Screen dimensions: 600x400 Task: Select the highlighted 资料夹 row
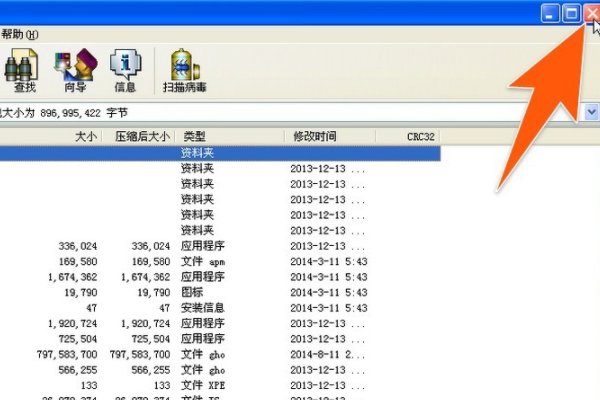220,153
